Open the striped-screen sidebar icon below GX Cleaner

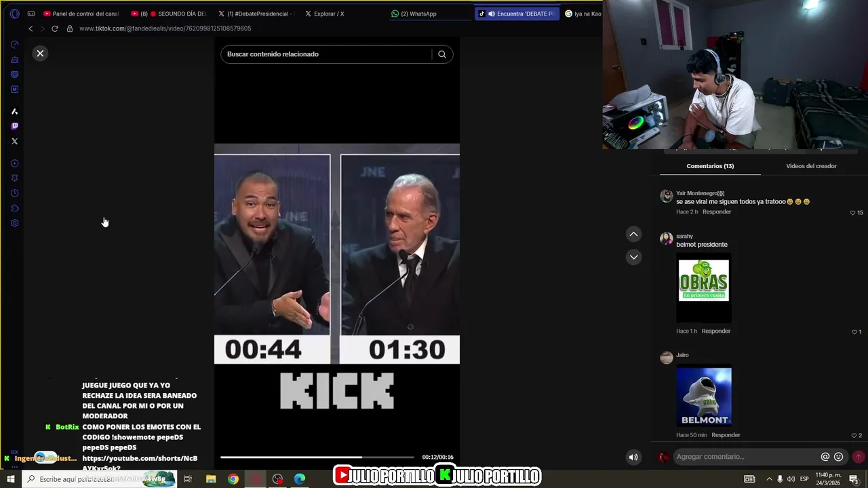tap(14, 75)
